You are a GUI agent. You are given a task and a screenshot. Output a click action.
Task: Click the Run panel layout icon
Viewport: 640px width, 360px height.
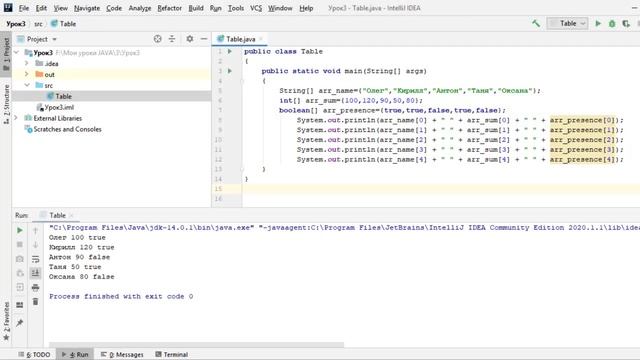[x=20, y=305]
